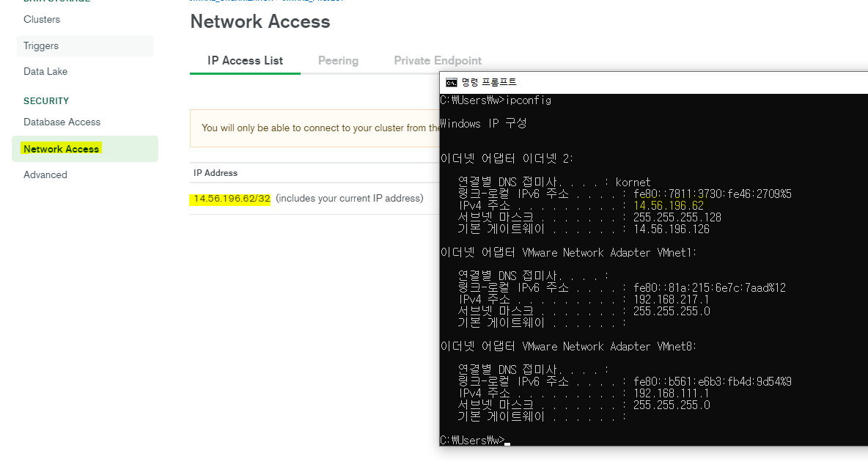868x467 pixels.
Task: Click the subnet mask 255.255.255.128 value
Action: [x=677, y=218]
